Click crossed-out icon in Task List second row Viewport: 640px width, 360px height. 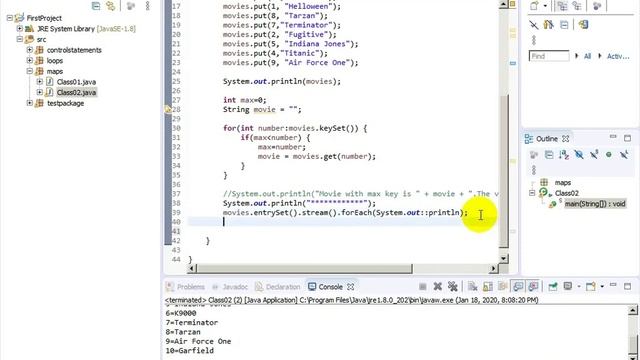(533, 25)
